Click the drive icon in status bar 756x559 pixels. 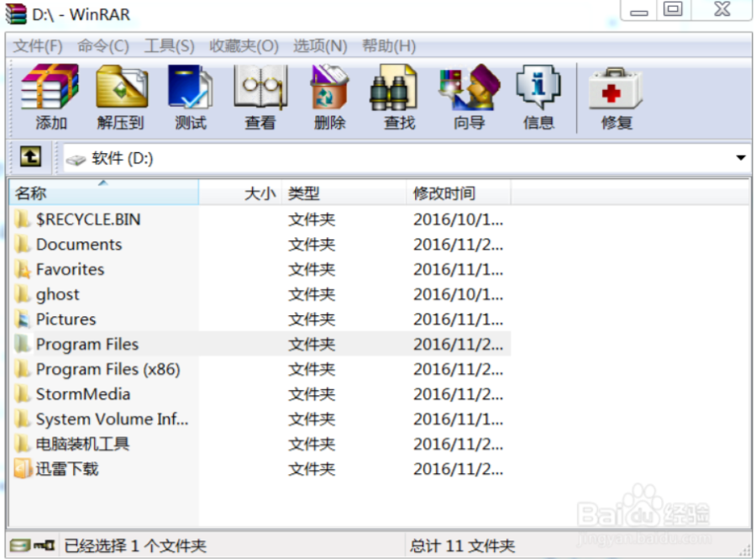pyautogui.click(x=20, y=546)
